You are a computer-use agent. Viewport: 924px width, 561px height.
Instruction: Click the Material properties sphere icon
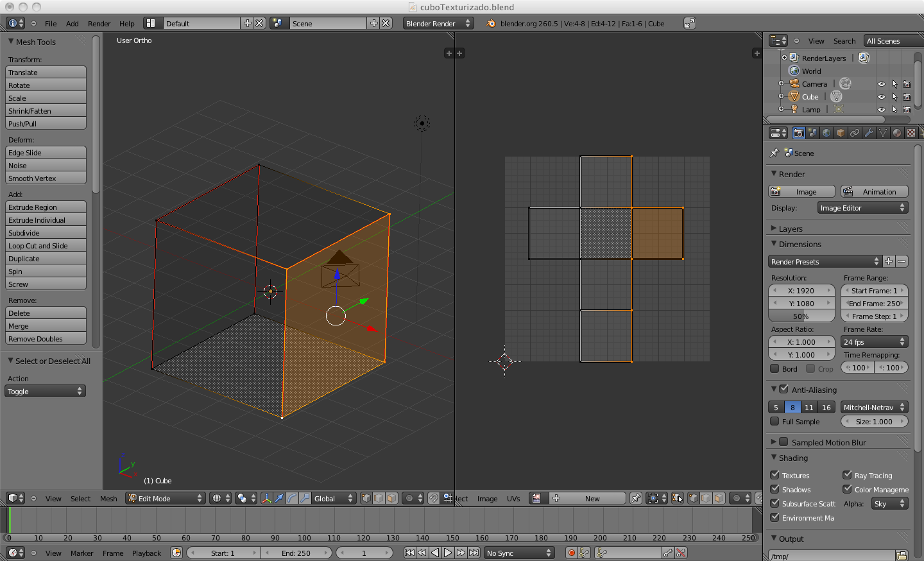pos(897,133)
